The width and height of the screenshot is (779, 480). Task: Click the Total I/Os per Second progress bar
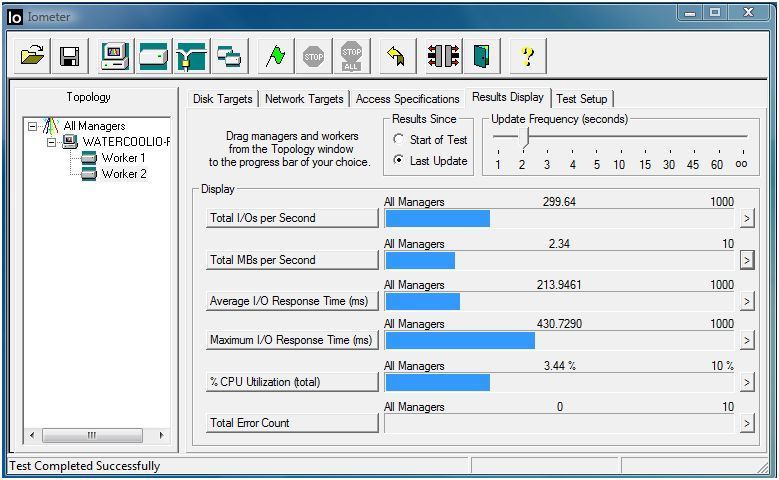point(559,219)
